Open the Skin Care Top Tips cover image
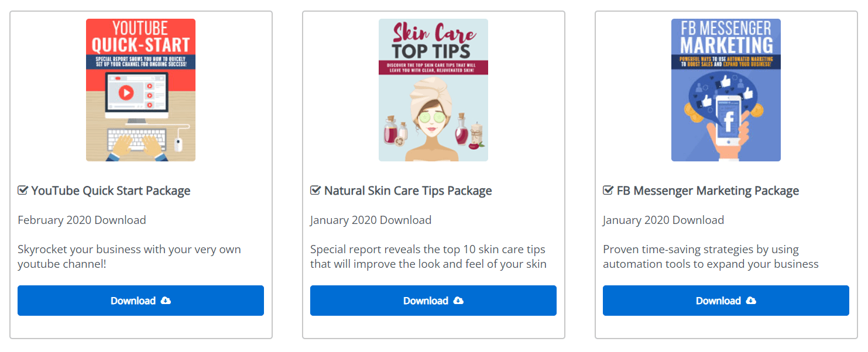868x352 pixels. click(433, 89)
